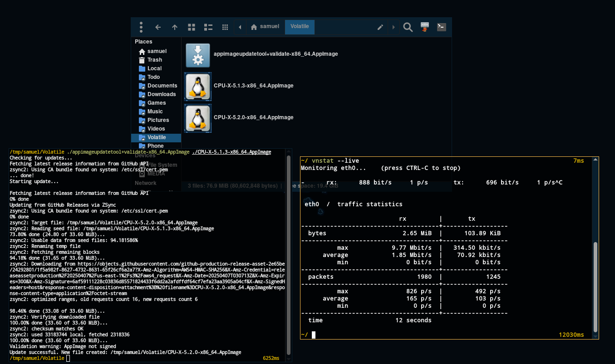Edit the location path with pencil icon

380,27
